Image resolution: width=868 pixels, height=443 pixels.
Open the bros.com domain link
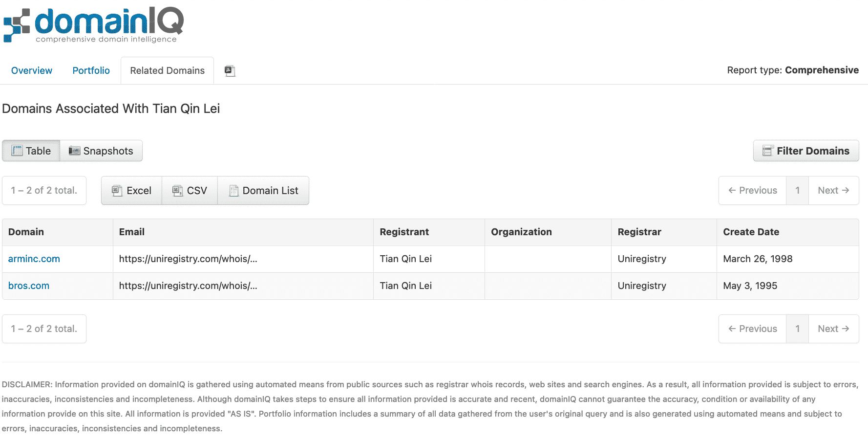[x=29, y=286]
